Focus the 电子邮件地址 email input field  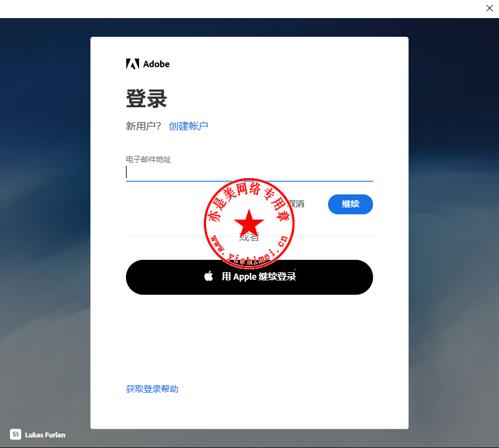coord(249,173)
